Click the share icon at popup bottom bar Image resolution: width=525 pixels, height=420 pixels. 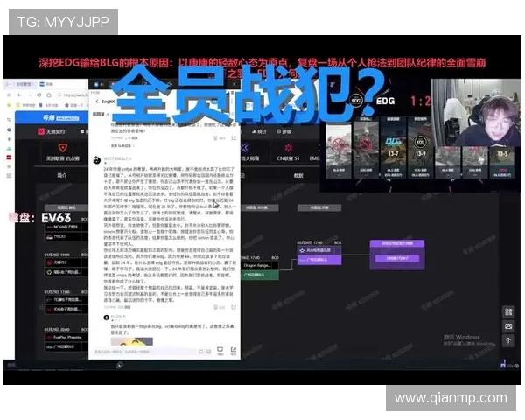(x=234, y=351)
